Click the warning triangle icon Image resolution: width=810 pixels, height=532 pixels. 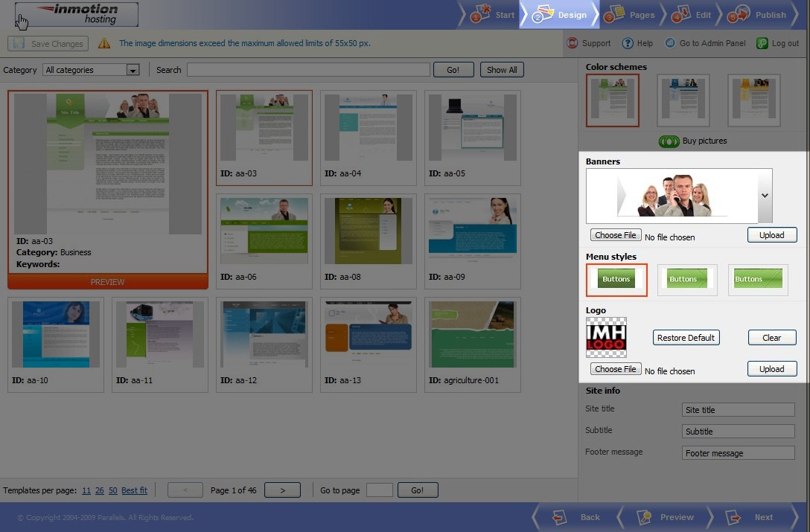click(103, 43)
